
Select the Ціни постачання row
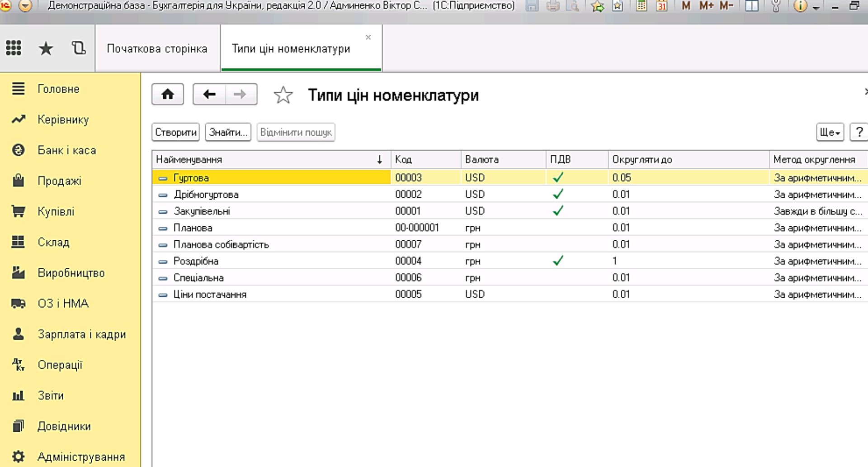[510, 294]
